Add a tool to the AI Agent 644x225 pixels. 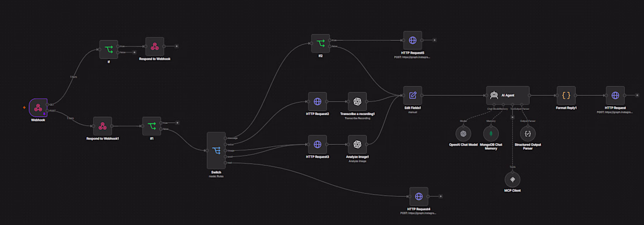512,117
